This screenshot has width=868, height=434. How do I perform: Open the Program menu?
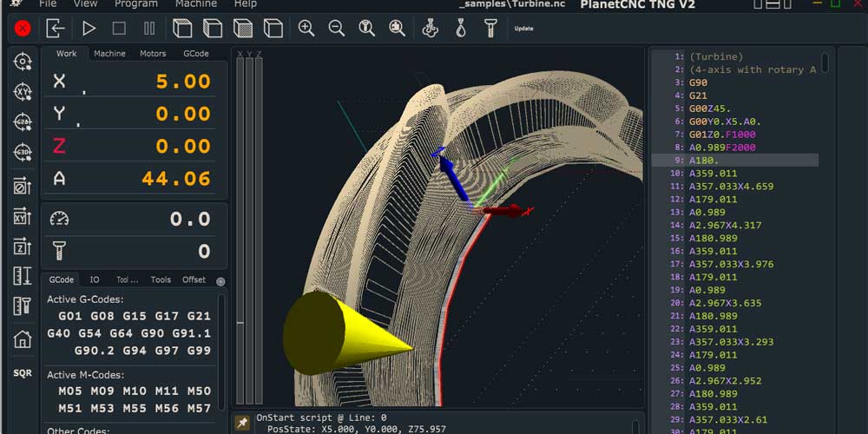(135, 3)
